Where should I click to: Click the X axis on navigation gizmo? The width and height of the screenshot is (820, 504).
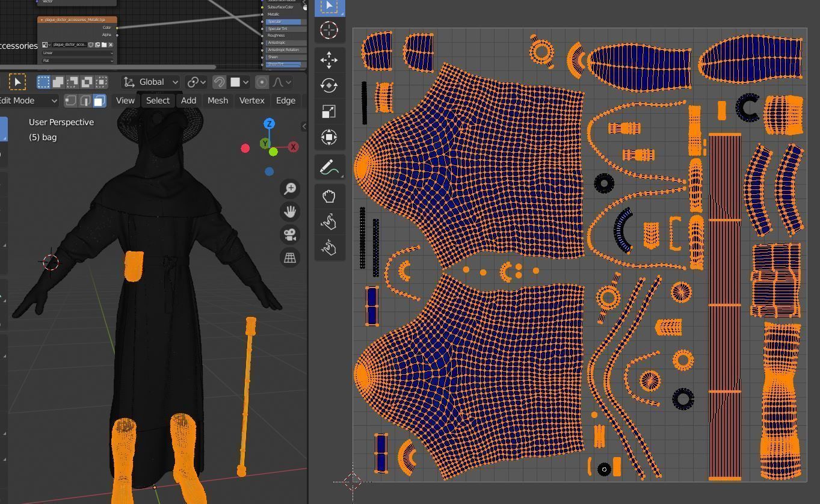click(x=293, y=147)
